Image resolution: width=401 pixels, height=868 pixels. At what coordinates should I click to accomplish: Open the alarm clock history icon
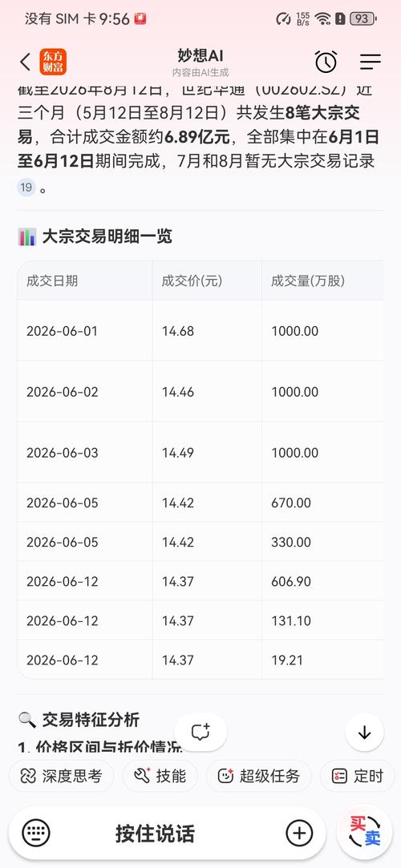[x=326, y=62]
